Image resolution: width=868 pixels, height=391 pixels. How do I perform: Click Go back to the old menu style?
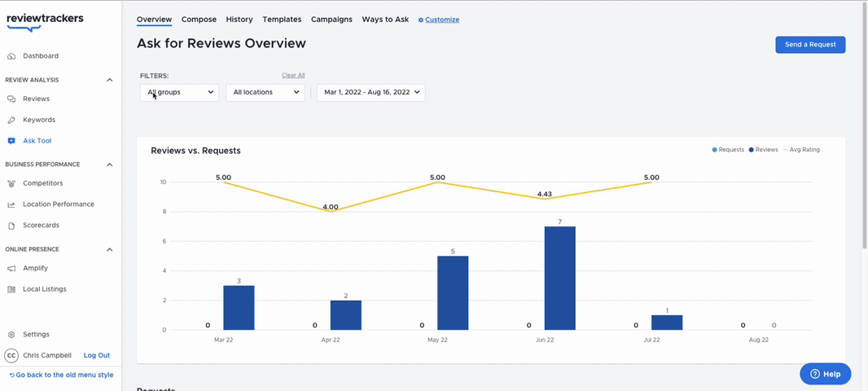pos(61,375)
